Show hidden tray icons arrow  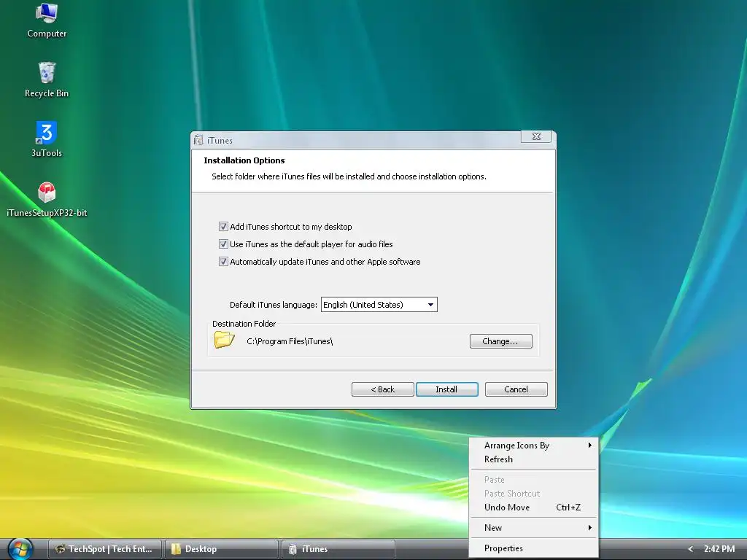click(690, 549)
